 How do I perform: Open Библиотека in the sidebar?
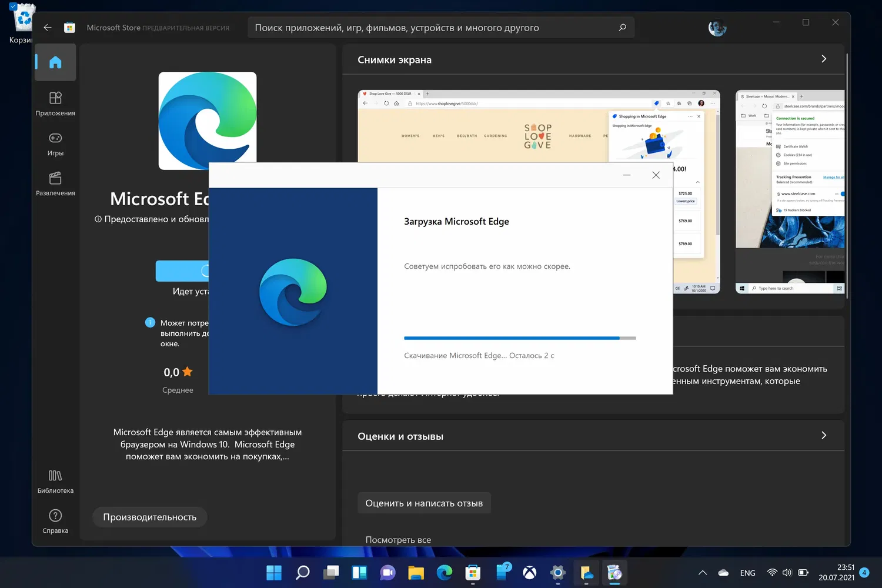[x=55, y=481]
